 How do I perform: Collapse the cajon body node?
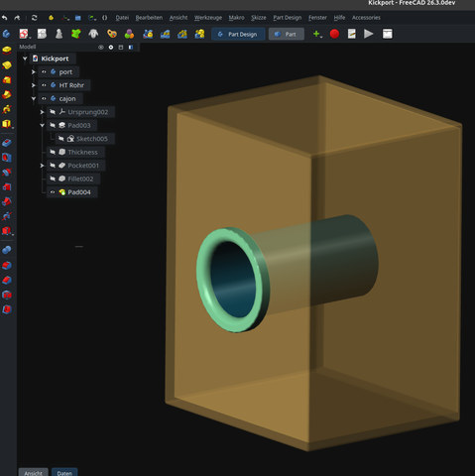click(34, 98)
